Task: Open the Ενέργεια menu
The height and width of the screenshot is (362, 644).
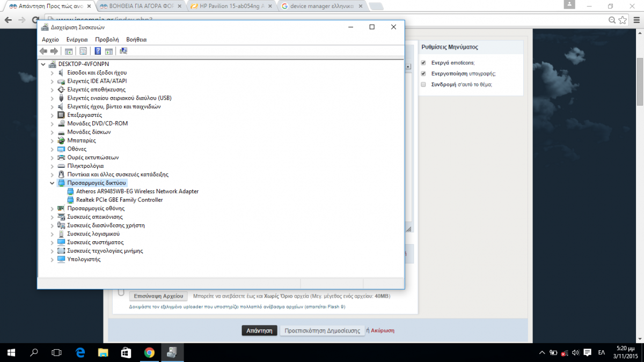Action: [77, 40]
